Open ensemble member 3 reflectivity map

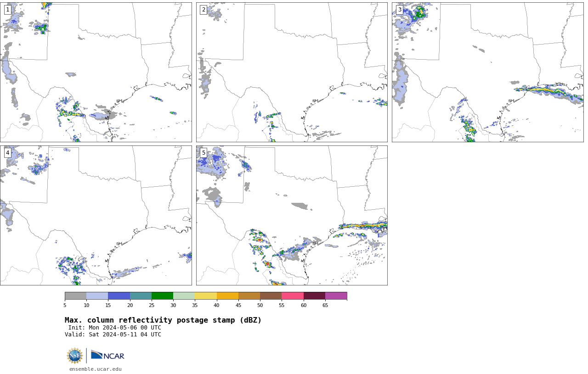point(487,72)
